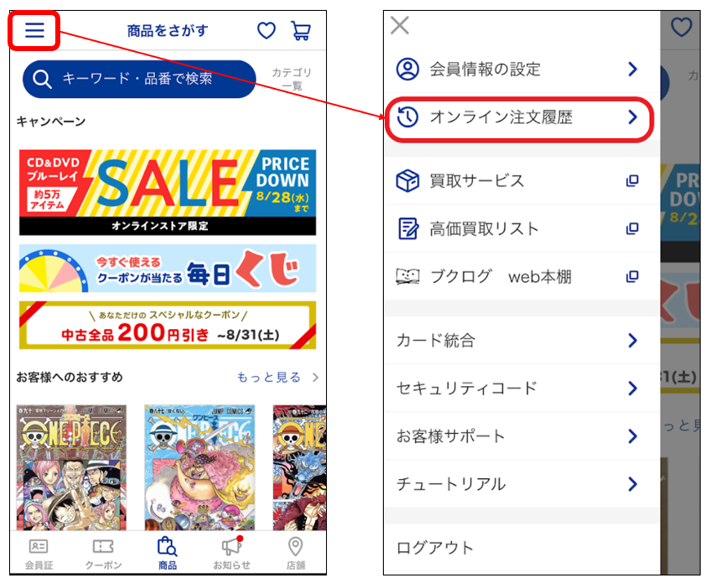Open the hamburger menu icon
This screenshot has width=709, height=588.
pos(34,30)
